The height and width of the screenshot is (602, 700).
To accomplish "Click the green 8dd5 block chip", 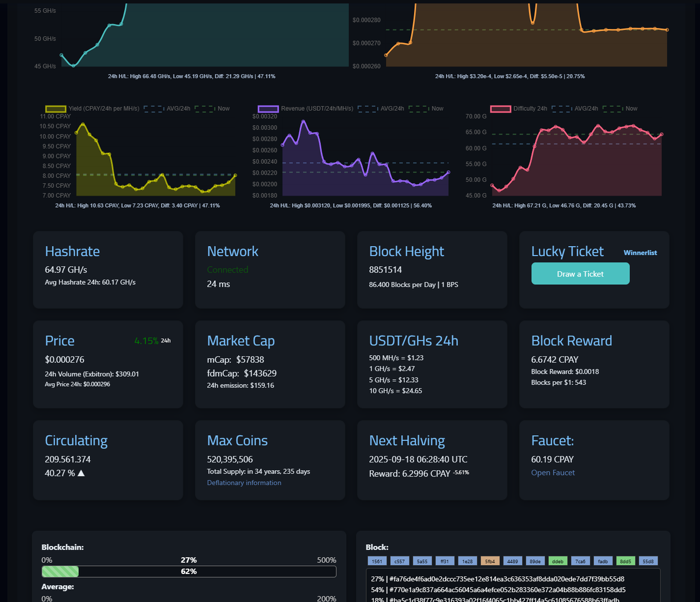I will [625, 561].
